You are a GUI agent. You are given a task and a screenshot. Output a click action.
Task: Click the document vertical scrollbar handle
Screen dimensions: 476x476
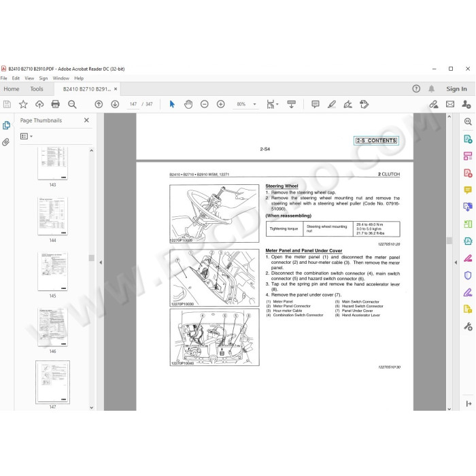(449, 241)
